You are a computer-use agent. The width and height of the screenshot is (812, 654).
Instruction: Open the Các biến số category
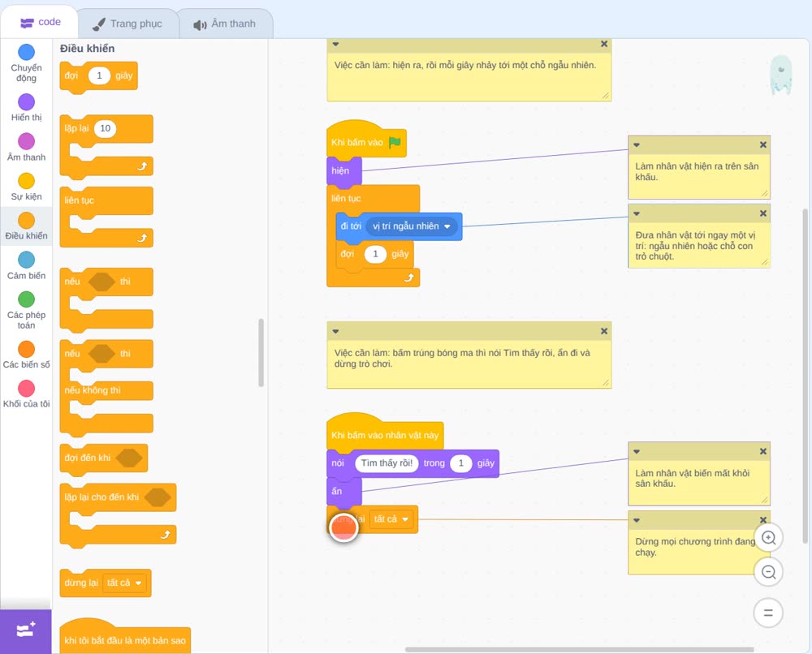tap(26, 355)
